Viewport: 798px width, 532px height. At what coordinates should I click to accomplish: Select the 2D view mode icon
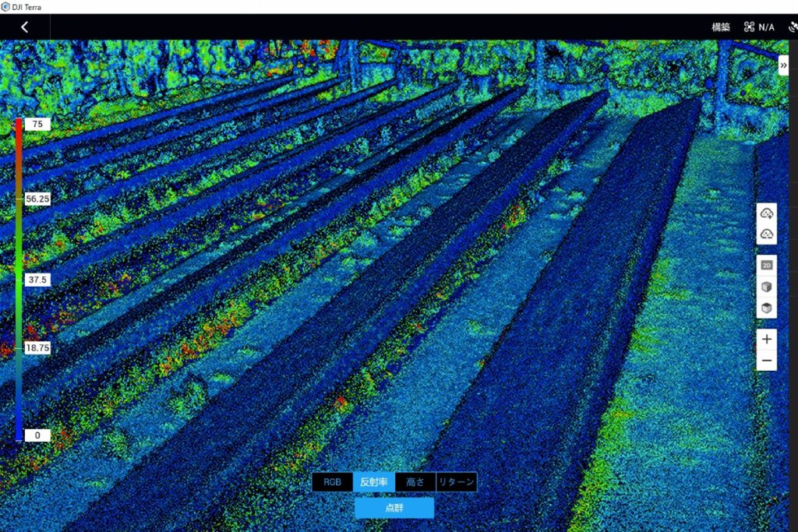(x=767, y=266)
